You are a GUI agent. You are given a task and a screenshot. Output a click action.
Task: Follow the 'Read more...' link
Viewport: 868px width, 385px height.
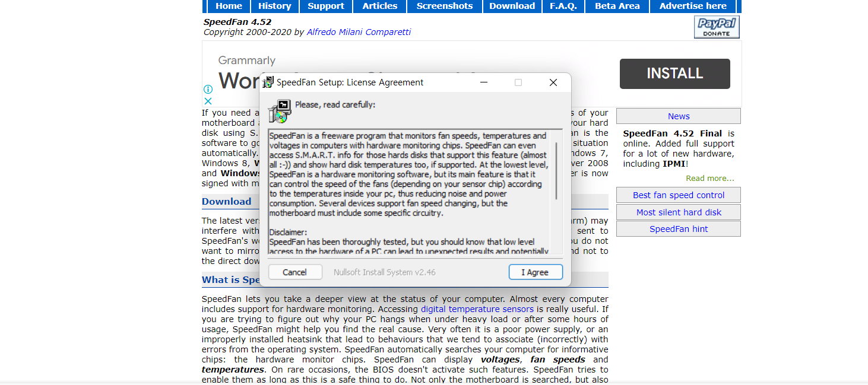[x=710, y=178]
